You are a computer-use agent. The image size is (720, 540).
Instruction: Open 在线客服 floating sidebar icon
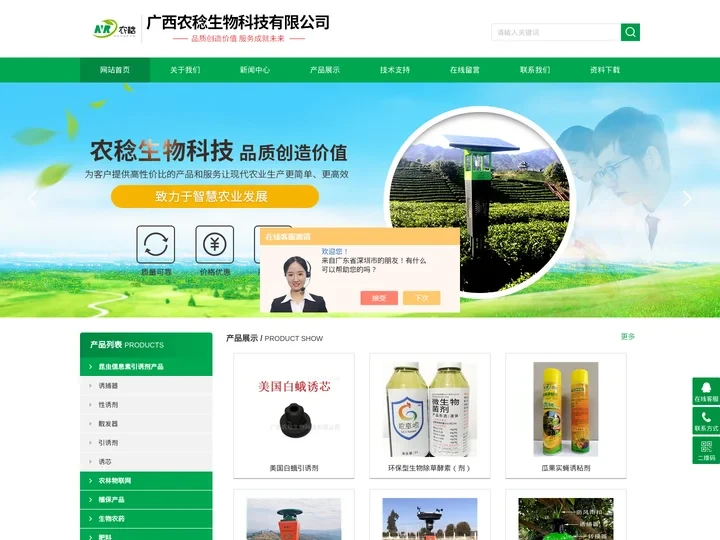click(x=706, y=391)
